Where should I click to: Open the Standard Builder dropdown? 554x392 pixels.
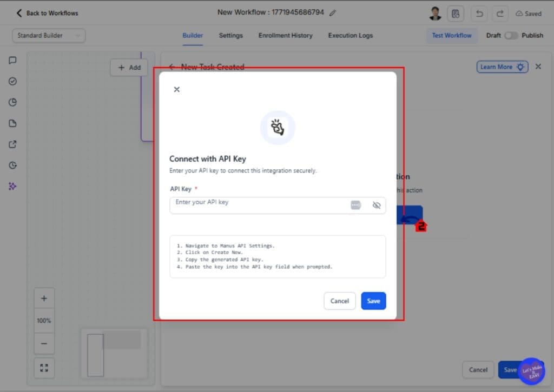click(48, 35)
